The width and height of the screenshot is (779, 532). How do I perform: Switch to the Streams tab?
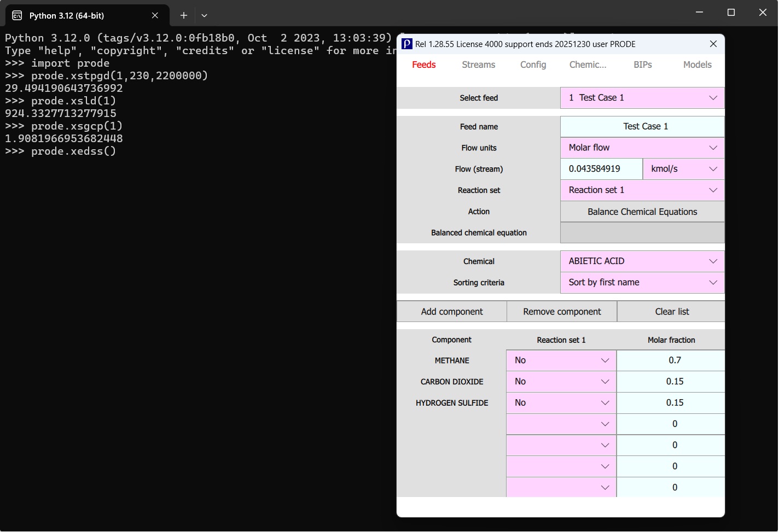479,65
